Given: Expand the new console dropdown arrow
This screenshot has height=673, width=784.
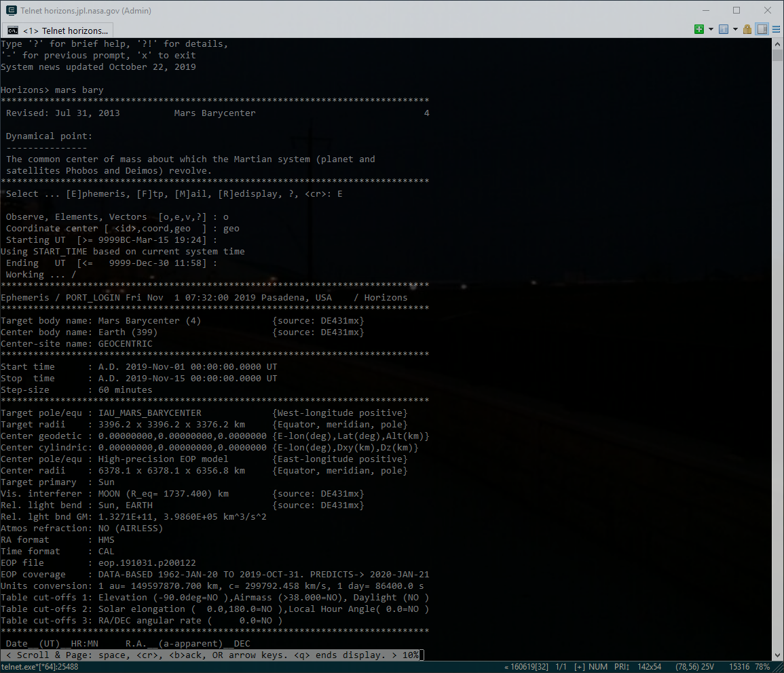Looking at the screenshot, I should 711,29.
